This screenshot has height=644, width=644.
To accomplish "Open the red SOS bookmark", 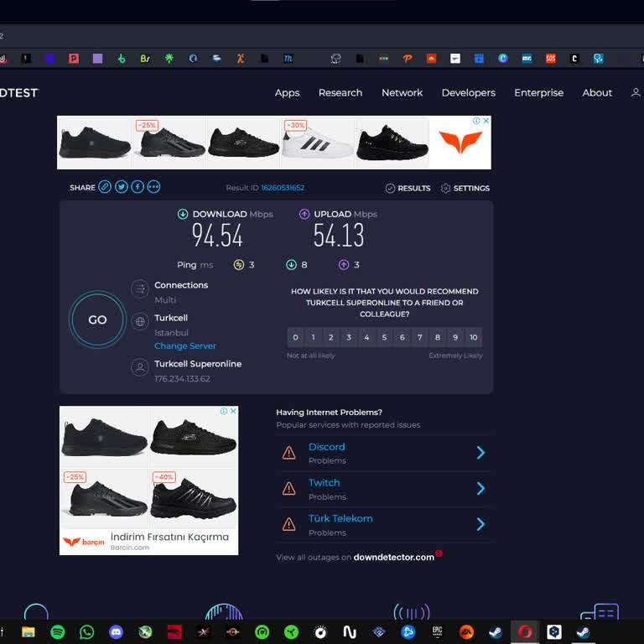I will click(550, 59).
